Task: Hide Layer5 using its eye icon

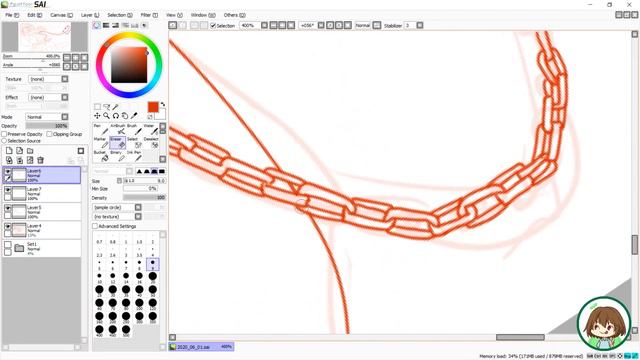Action: (x=8, y=208)
